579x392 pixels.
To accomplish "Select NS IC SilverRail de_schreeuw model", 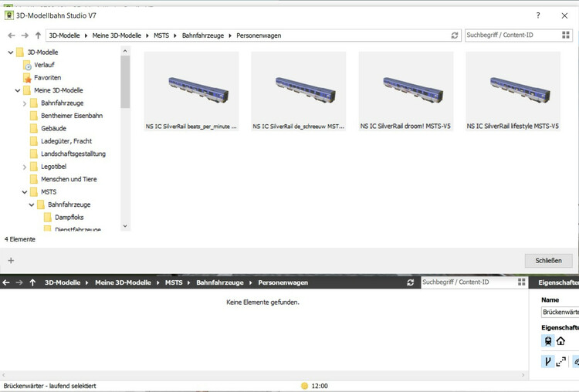I will coord(298,91).
